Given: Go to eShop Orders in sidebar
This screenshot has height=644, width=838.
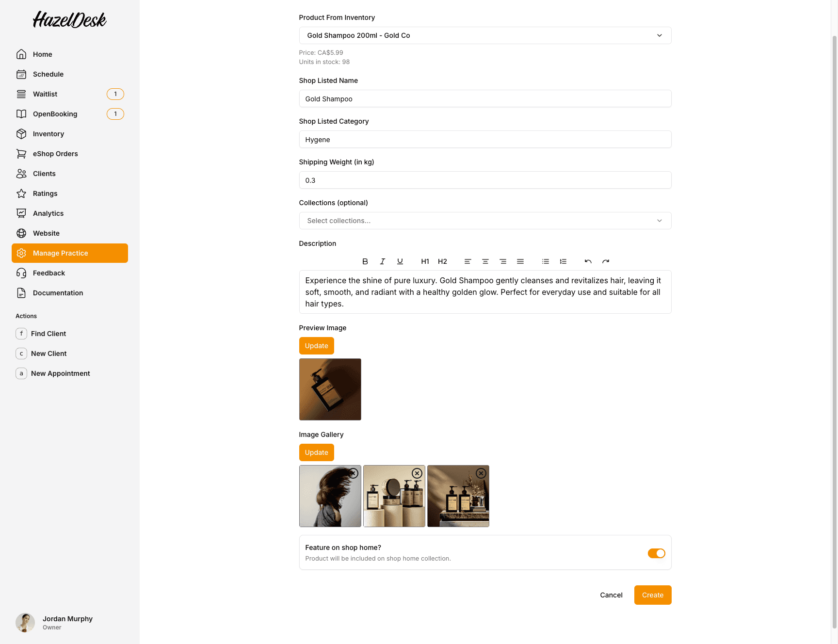Looking at the screenshot, I should tap(55, 154).
